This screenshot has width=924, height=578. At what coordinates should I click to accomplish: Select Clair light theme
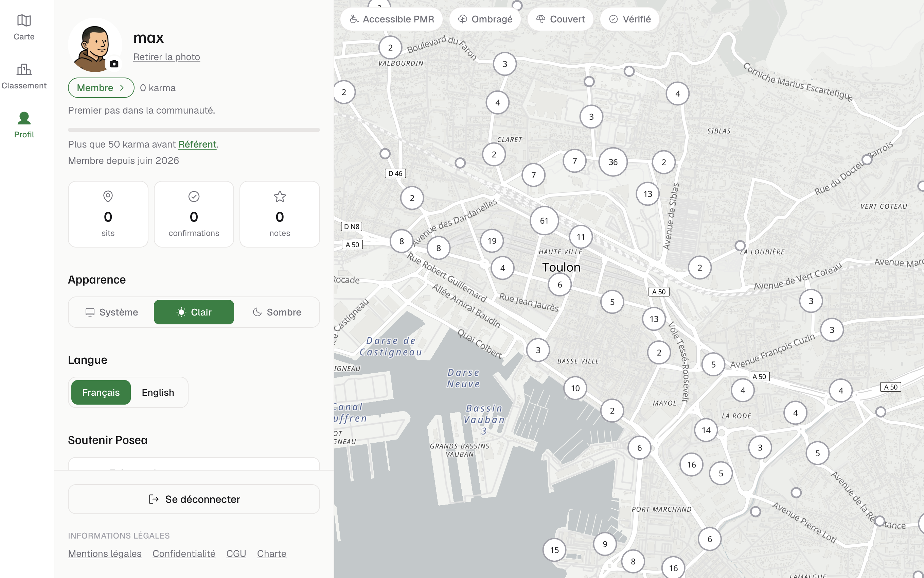tap(194, 312)
